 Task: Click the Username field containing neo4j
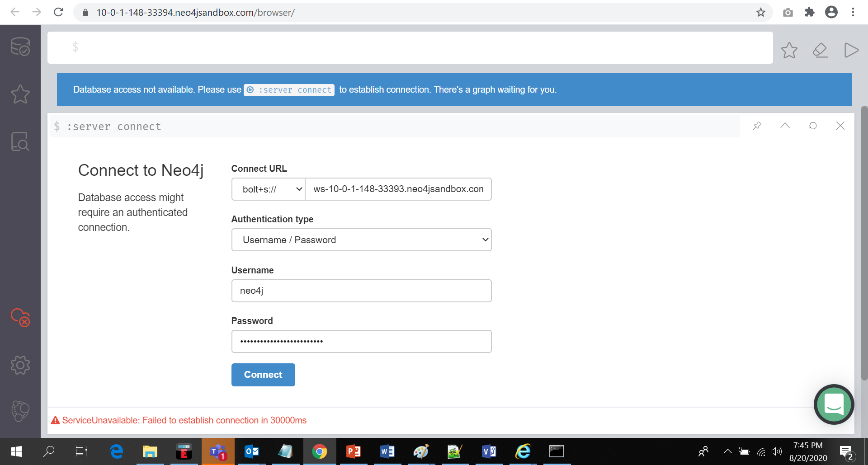click(361, 291)
